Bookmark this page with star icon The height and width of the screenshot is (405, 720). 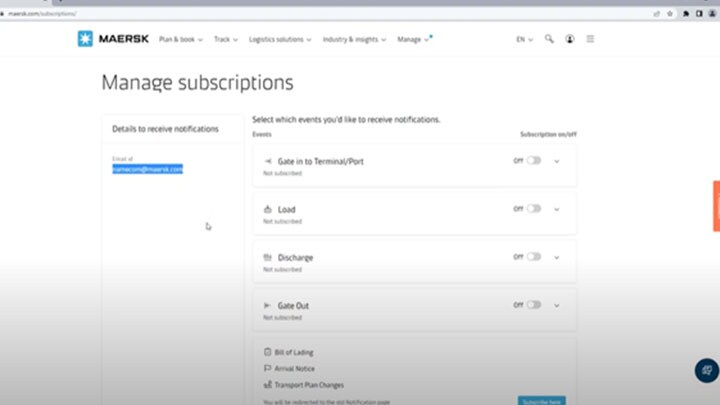pos(670,14)
